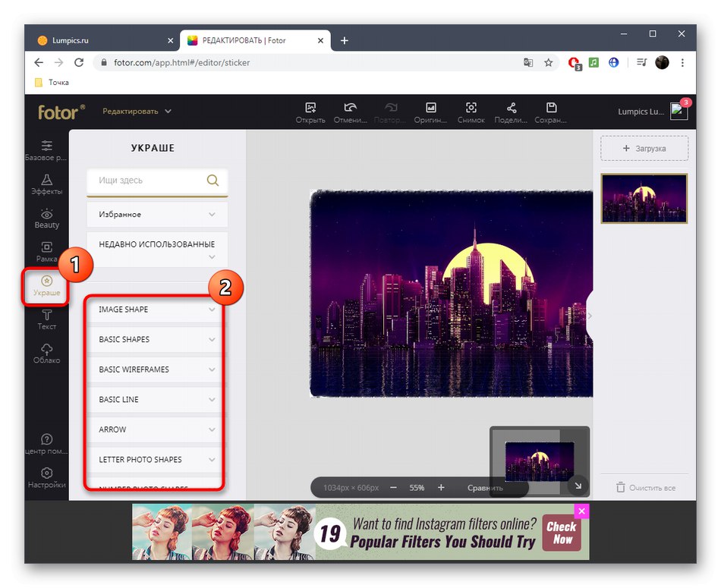Open Настройки settings in sidebar

46,478
